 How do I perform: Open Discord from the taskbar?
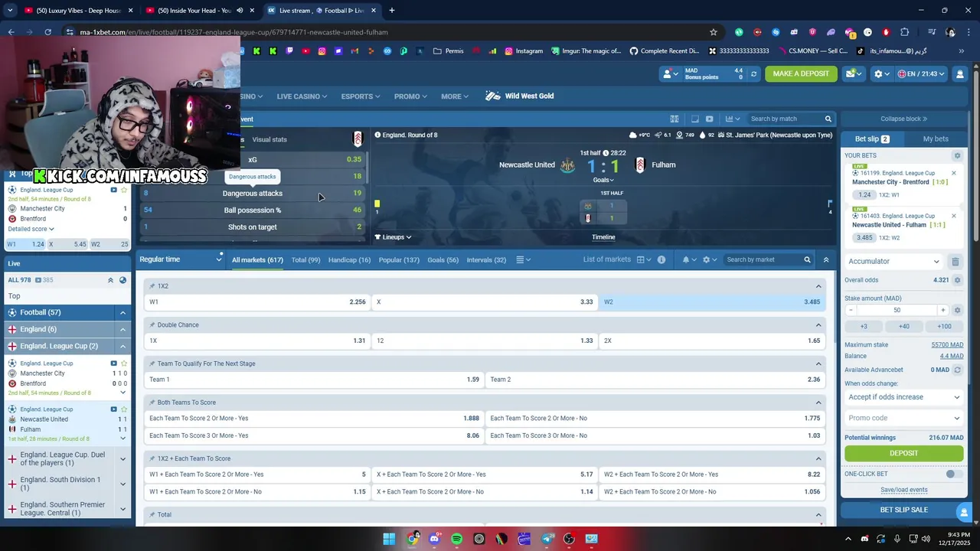tap(435, 539)
